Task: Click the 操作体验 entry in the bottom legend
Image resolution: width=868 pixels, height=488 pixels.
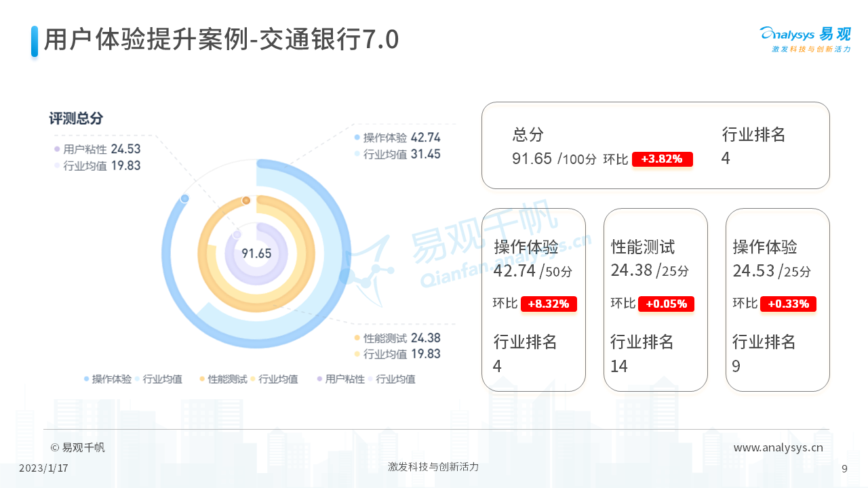Action: (x=108, y=379)
